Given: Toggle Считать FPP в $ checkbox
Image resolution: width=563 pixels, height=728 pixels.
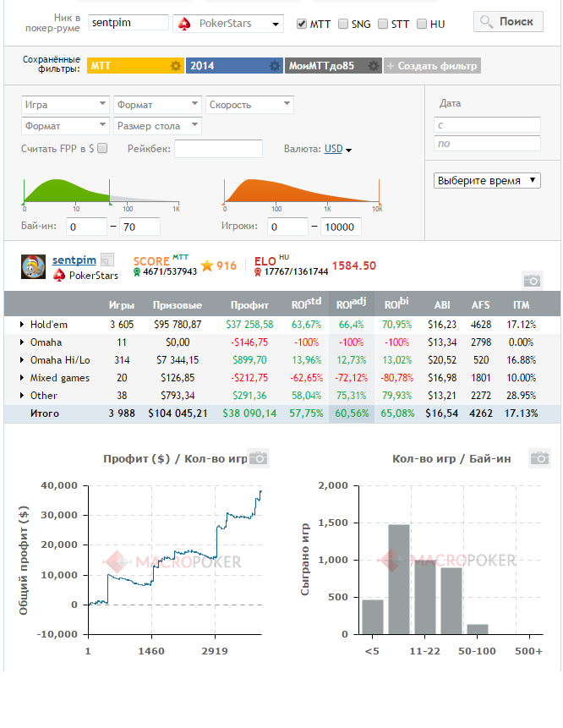Looking at the screenshot, I should (x=102, y=148).
